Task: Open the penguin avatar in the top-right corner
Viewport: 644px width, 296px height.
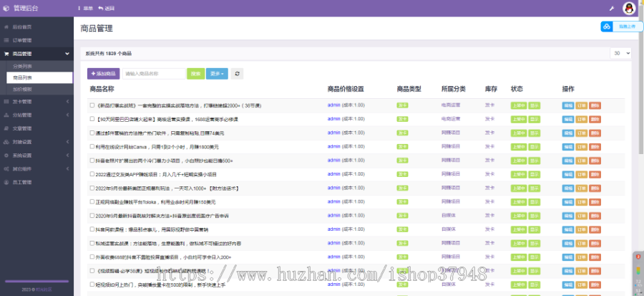Action: coord(629,8)
